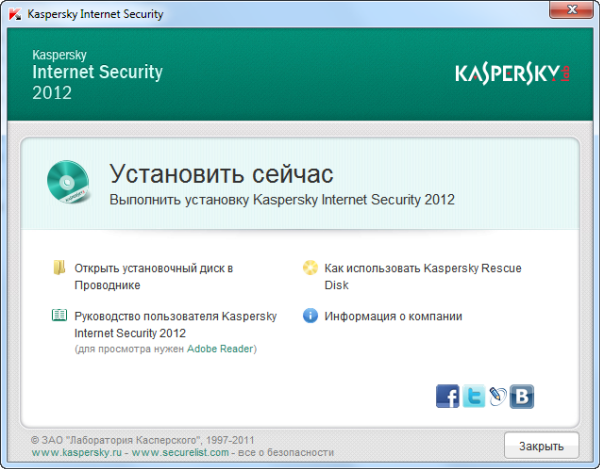Click "Установить сейчас" to start installation

221,174
